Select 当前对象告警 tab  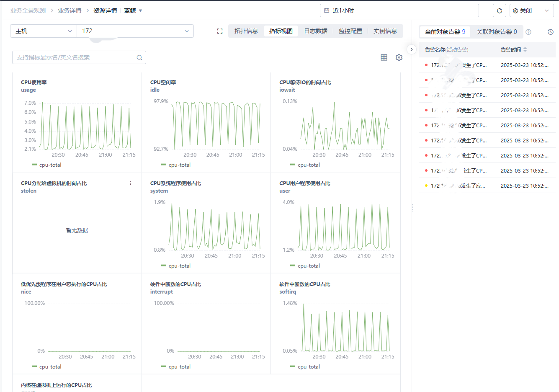coord(445,32)
